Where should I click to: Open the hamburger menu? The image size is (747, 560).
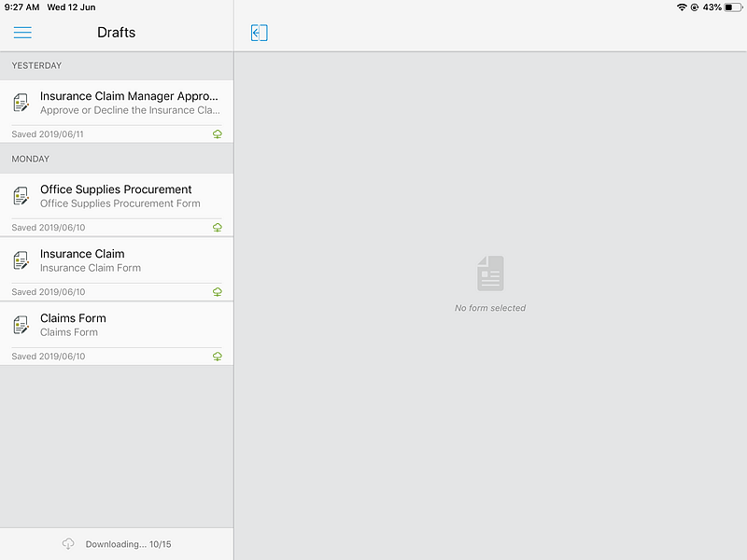tap(22, 33)
